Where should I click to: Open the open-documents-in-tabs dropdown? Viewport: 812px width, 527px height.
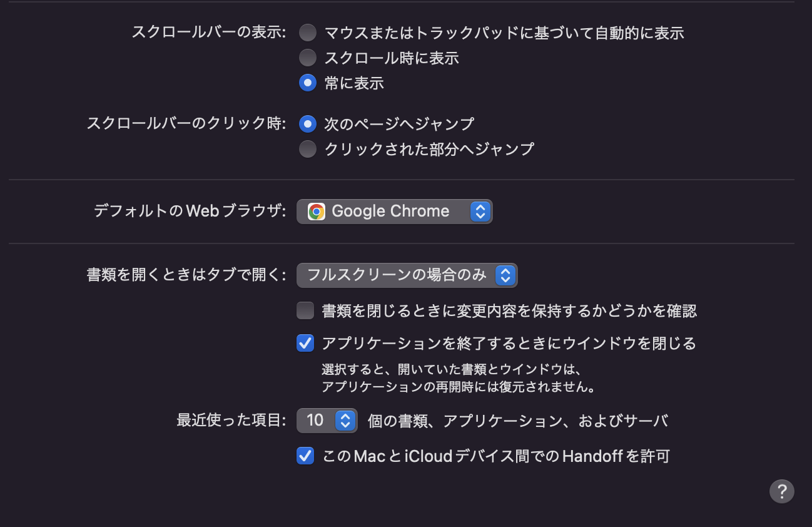[407, 275]
